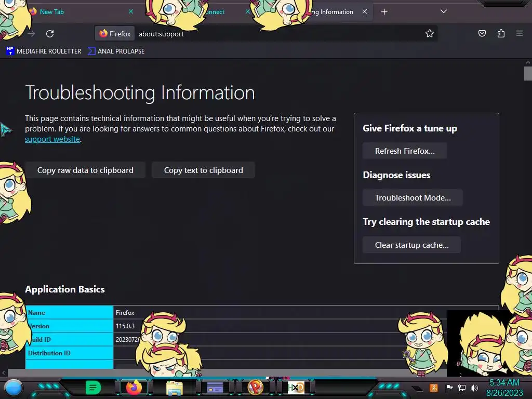Open the Firefox hamburger application menu
Viewport: 532px width, 399px height.
(520, 33)
